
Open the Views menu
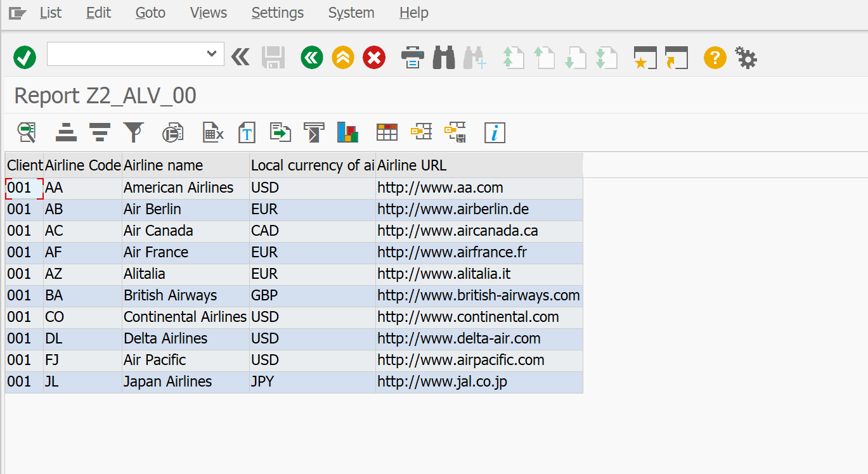[209, 13]
